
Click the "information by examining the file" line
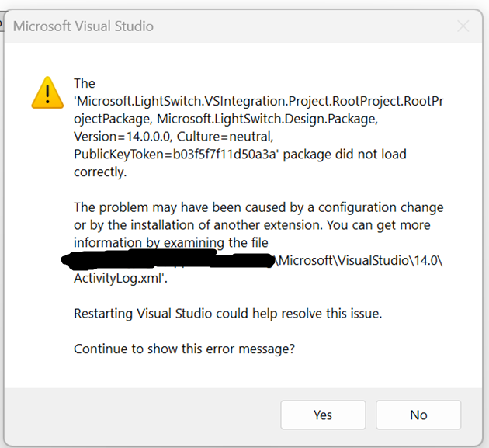[x=171, y=242]
